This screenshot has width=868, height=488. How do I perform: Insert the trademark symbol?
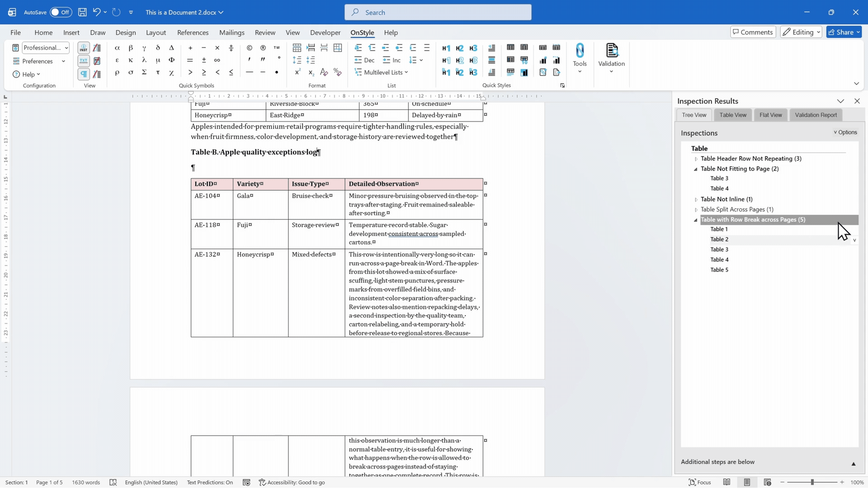277,48
